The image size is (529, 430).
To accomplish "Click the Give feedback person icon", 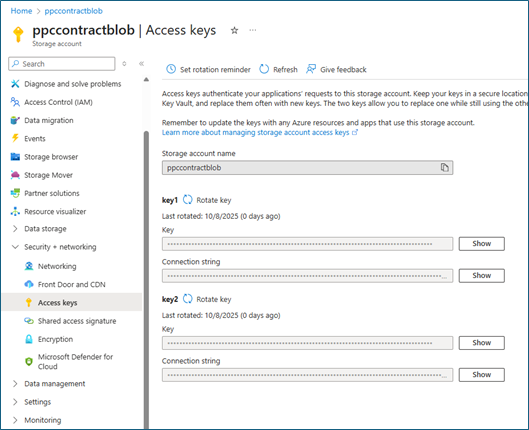I will (311, 69).
